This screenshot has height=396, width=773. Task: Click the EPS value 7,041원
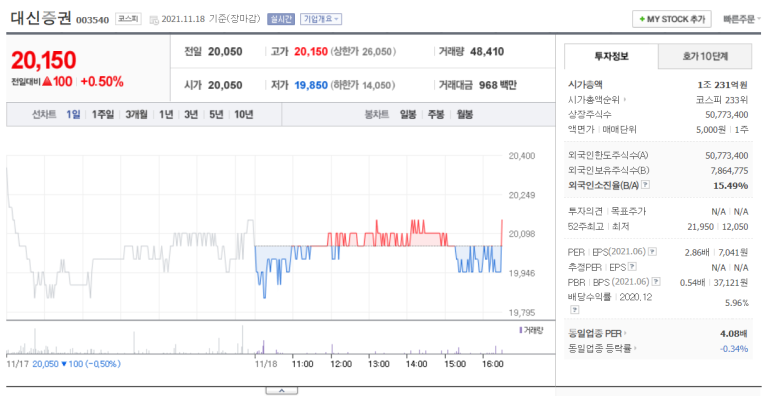(733, 252)
